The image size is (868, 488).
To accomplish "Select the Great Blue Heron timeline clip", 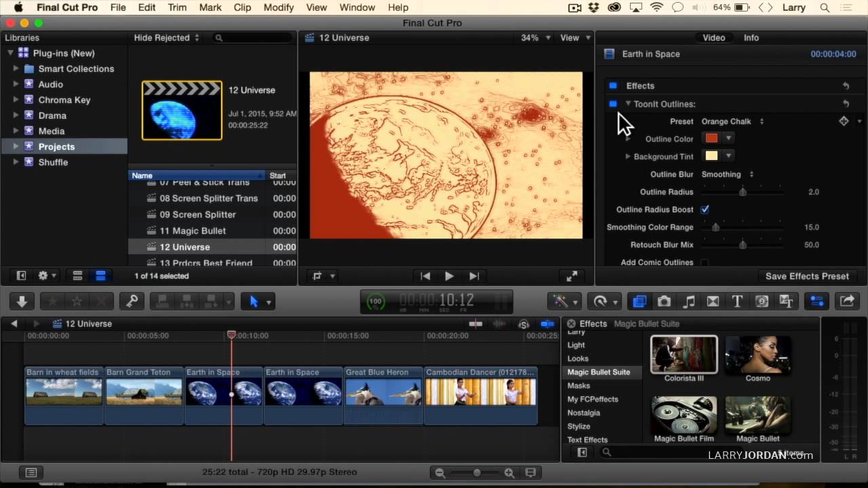I will pos(383,395).
